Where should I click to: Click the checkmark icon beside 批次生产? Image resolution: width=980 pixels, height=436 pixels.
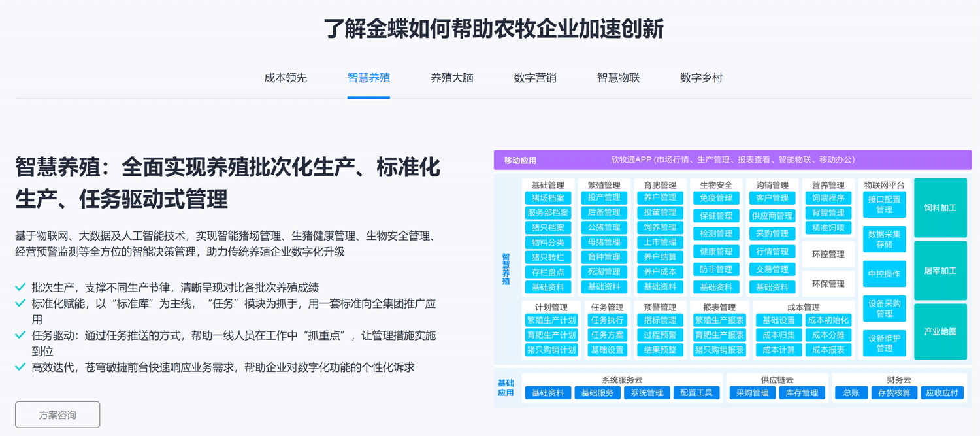click(x=20, y=287)
